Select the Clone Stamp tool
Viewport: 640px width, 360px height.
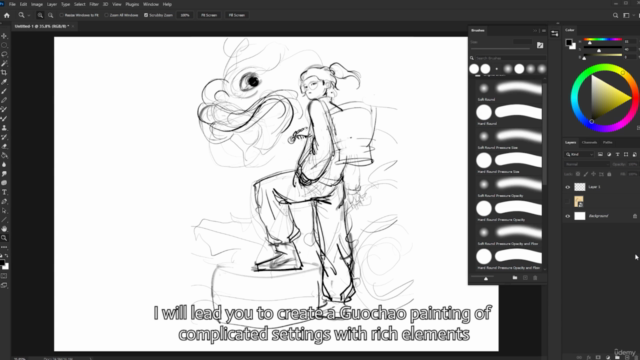4,128
